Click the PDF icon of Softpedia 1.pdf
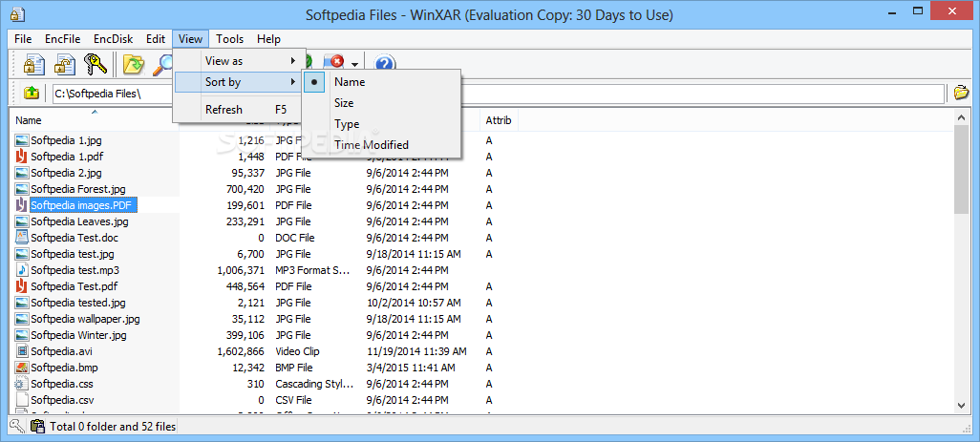The image size is (980, 442). click(x=22, y=157)
